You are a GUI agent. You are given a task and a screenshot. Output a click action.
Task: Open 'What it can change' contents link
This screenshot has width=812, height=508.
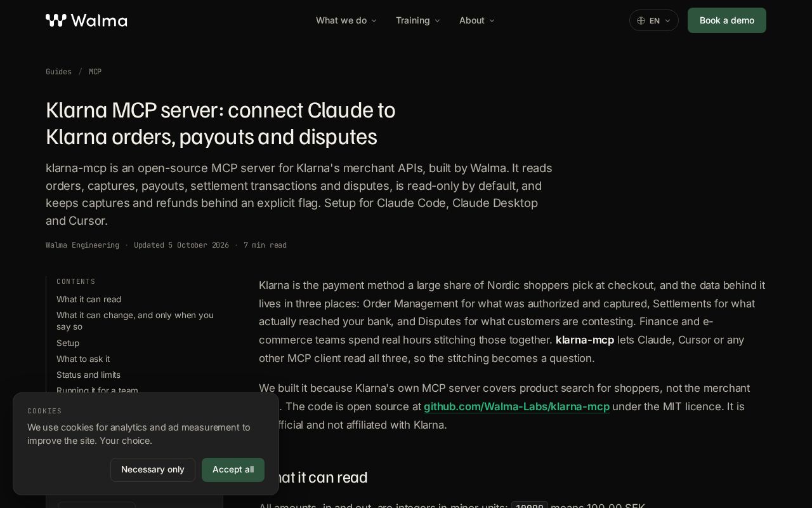point(135,321)
